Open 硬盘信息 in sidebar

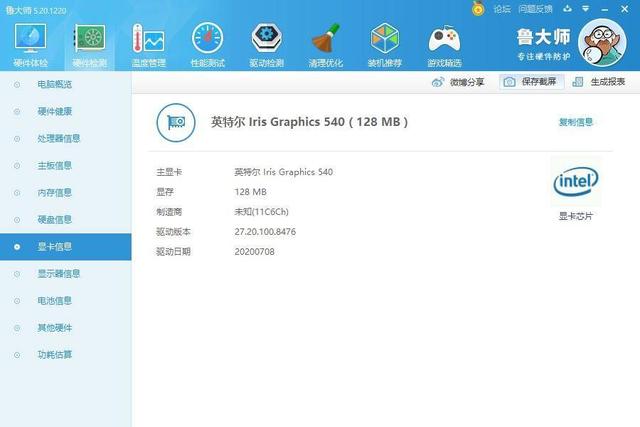coord(55,220)
